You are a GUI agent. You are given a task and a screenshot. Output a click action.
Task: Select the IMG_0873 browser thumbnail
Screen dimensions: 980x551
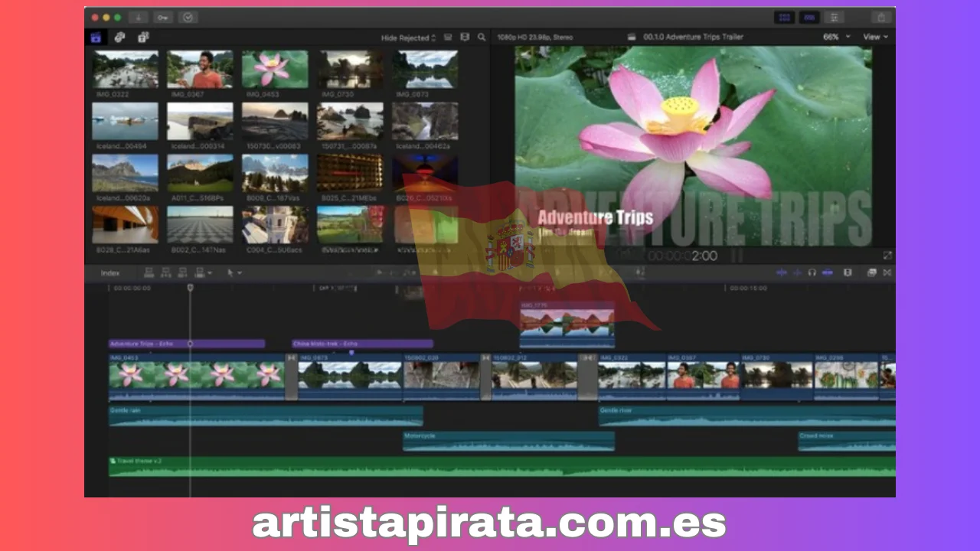[x=425, y=70]
